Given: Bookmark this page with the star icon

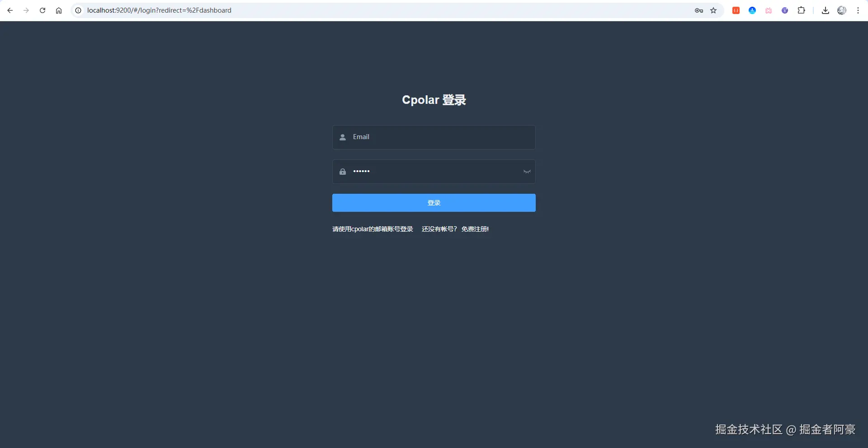Looking at the screenshot, I should [x=713, y=10].
